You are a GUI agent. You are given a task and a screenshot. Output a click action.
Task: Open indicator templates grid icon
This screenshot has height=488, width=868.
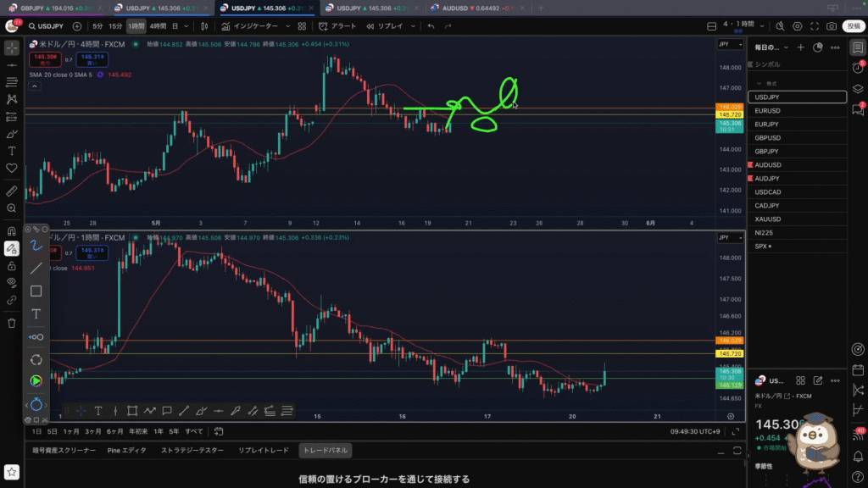[x=302, y=26]
